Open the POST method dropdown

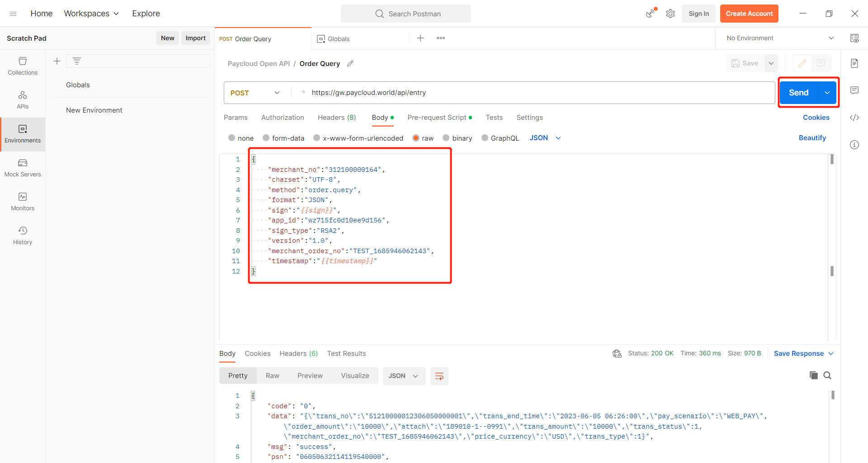[255, 93]
